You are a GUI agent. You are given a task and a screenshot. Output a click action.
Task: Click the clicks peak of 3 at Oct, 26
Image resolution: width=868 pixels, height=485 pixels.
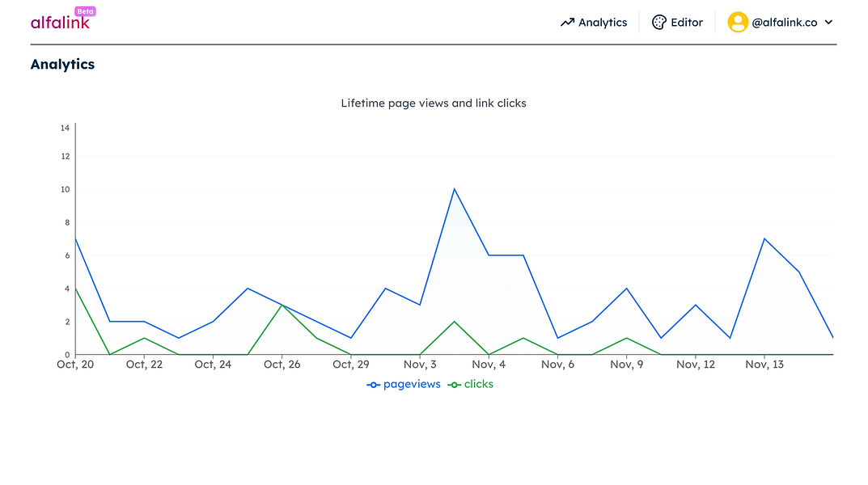pos(282,306)
